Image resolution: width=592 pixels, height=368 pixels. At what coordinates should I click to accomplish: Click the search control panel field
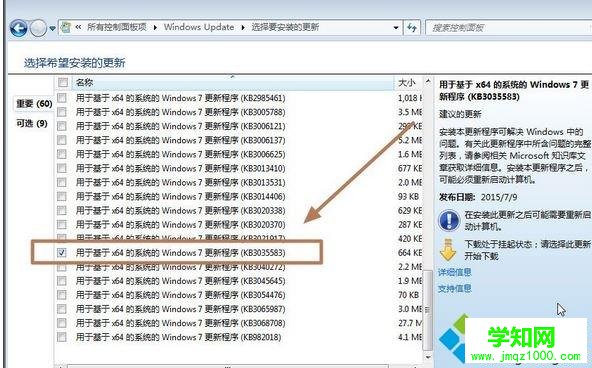coord(508,28)
